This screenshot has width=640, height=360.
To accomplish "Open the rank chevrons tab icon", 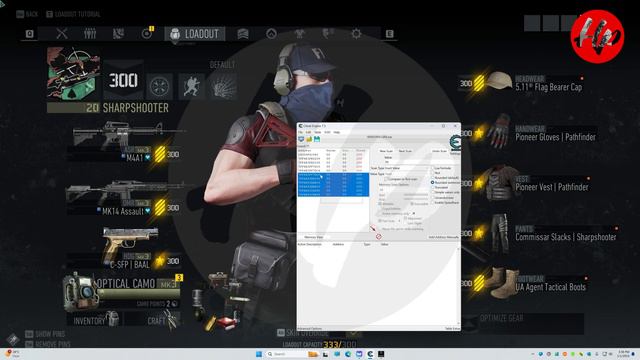I will 243,34.
